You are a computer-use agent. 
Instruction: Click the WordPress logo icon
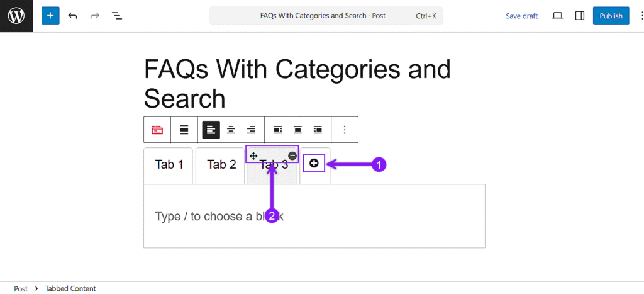point(16,16)
